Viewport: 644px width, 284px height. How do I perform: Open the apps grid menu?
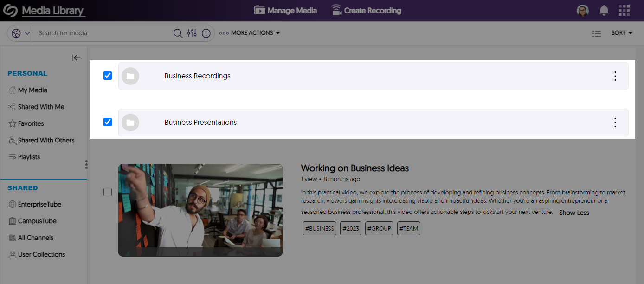[624, 10]
